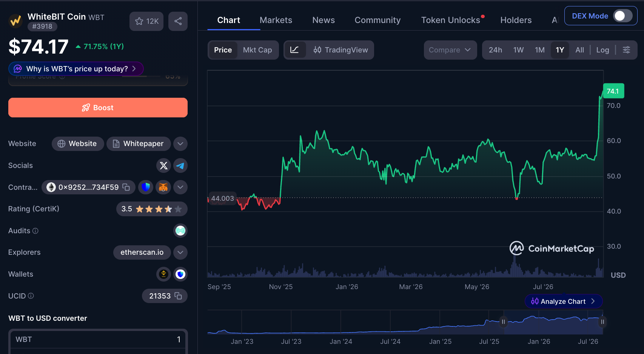The image size is (644, 354).
Task: Click the left range handle on mini chart
Action: [503, 322]
